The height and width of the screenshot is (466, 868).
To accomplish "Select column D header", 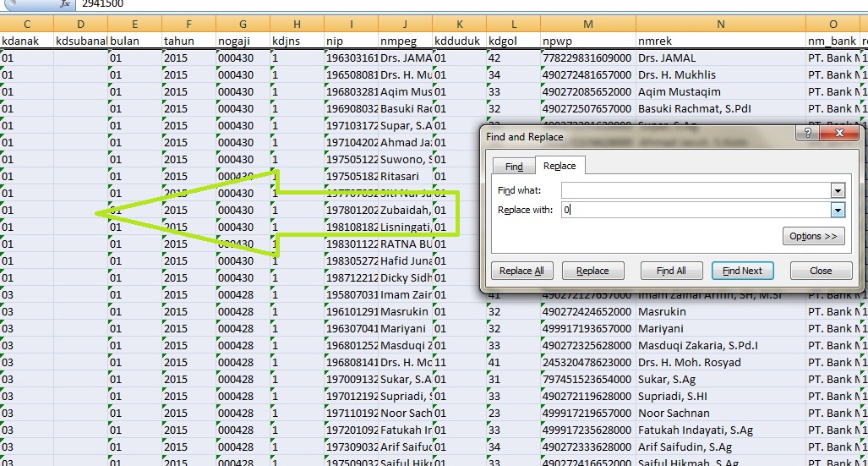I will tap(81, 24).
